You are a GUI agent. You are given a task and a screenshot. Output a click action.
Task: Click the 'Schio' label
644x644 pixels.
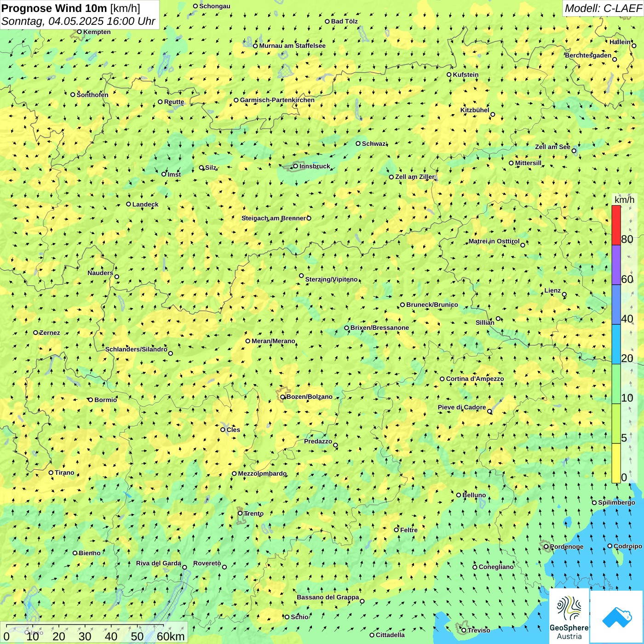(x=299, y=617)
